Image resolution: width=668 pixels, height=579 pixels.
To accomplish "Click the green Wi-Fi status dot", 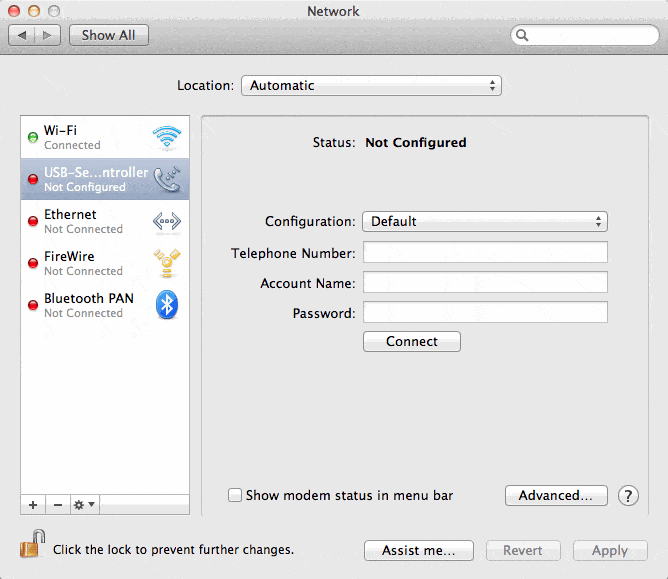I will [33, 137].
